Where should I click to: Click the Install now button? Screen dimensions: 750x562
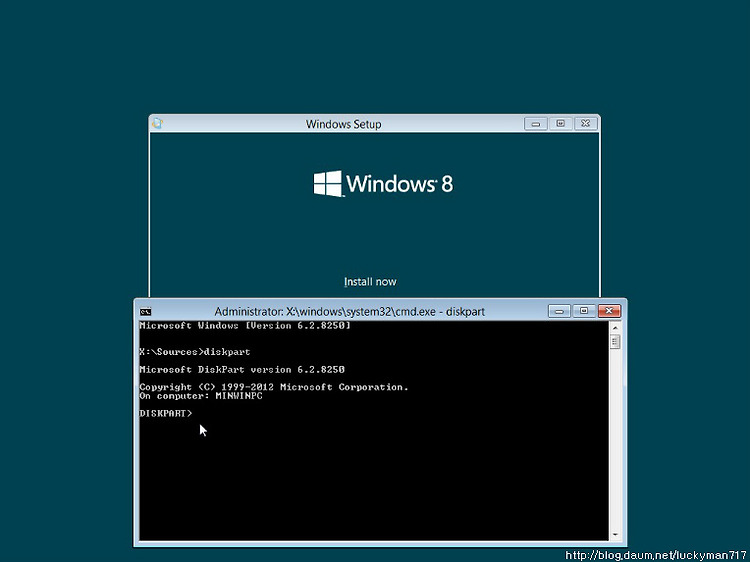370,282
